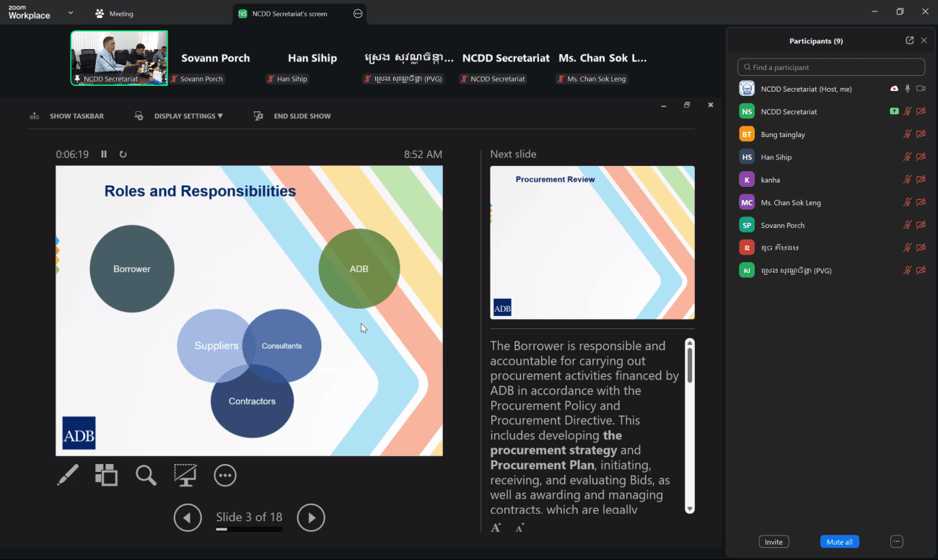The width and height of the screenshot is (938, 560).
Task: Open the see all slides grid icon
Action: pyautogui.click(x=106, y=475)
